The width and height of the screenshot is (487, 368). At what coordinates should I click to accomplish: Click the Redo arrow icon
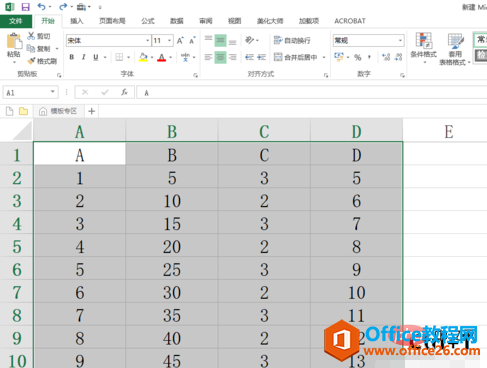click(63, 7)
